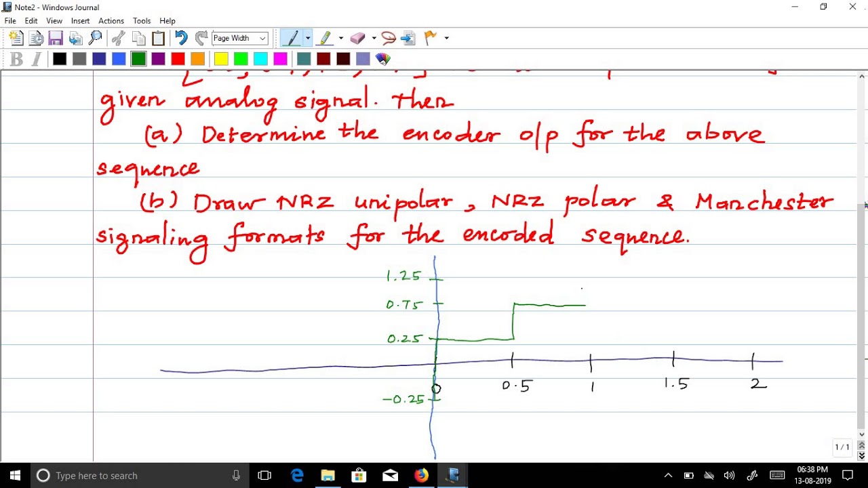
Task: Undo the last stroke
Action: pos(181,38)
